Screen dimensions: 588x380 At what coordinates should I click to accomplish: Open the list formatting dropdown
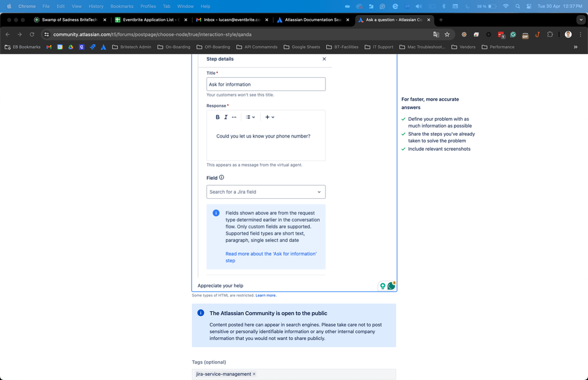(250, 117)
